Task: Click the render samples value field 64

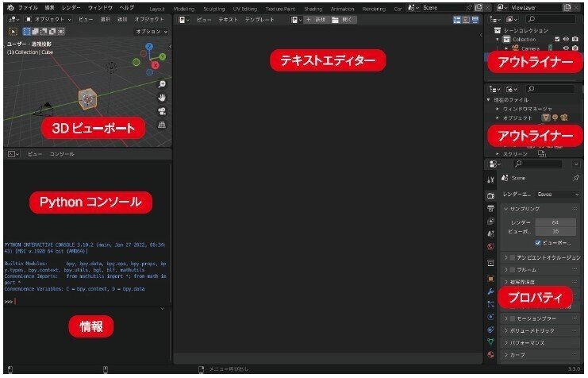Action: [555, 222]
